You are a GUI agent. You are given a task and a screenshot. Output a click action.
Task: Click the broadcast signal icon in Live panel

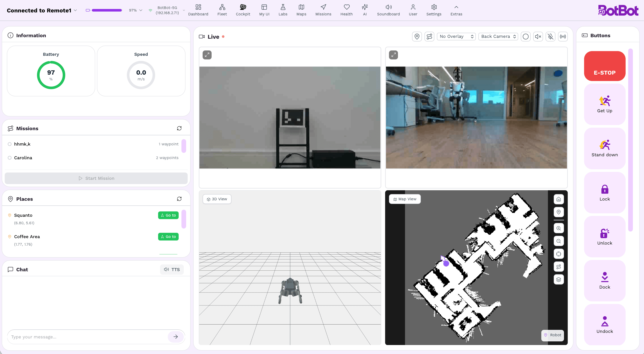click(x=563, y=37)
